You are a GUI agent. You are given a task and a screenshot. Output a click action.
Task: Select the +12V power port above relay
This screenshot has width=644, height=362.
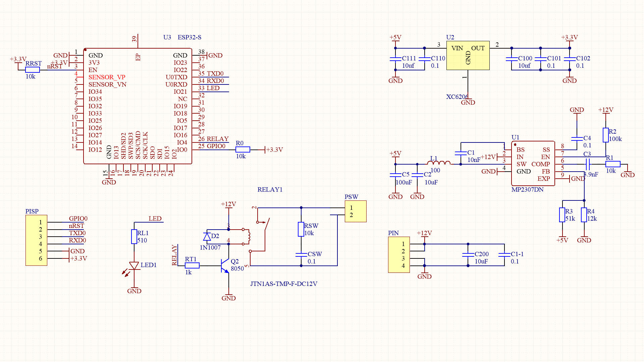coord(228,206)
